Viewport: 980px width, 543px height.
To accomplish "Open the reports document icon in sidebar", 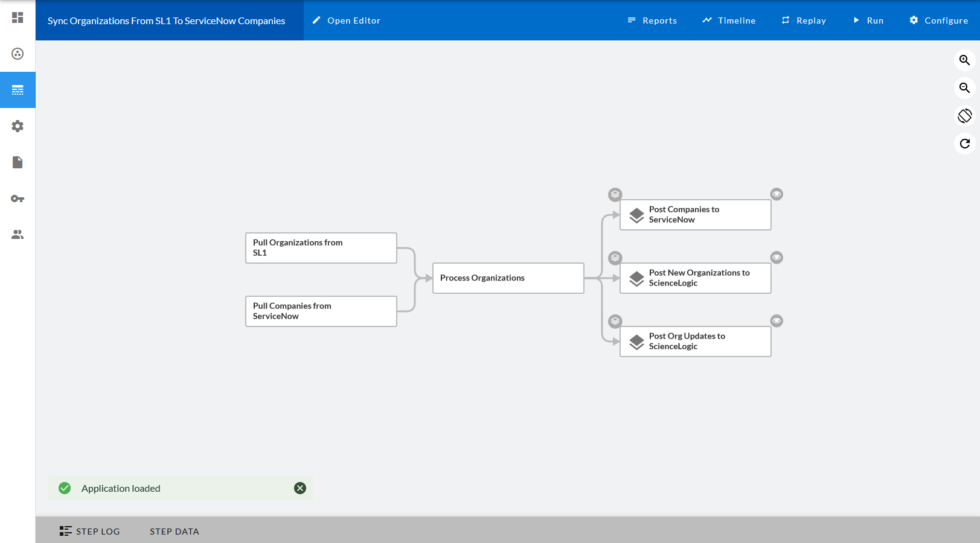I will (18, 162).
